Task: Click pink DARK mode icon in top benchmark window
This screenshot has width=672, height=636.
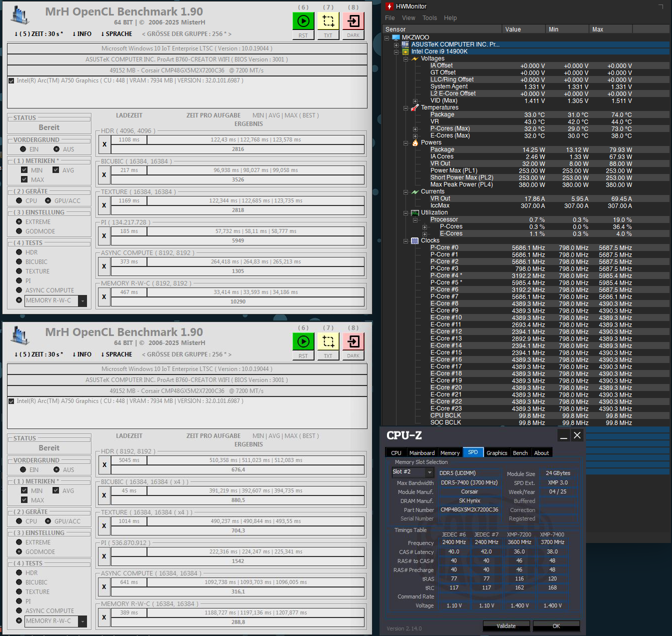Action: coord(353,21)
